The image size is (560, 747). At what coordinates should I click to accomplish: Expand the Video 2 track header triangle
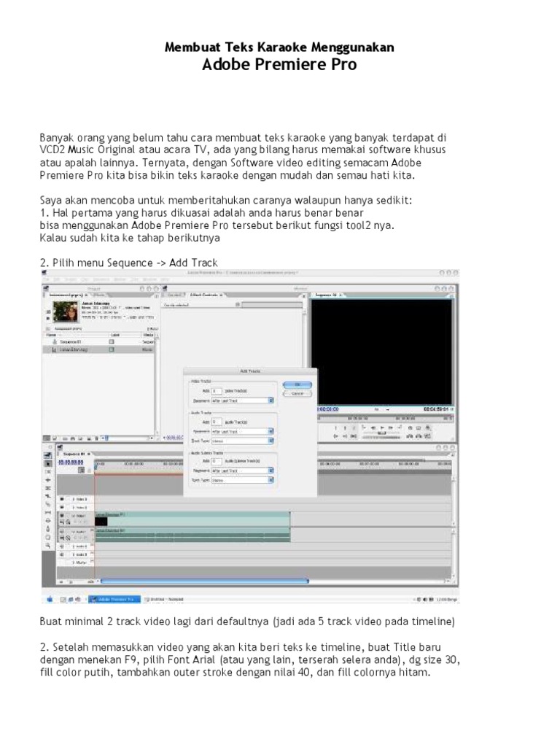[74, 508]
